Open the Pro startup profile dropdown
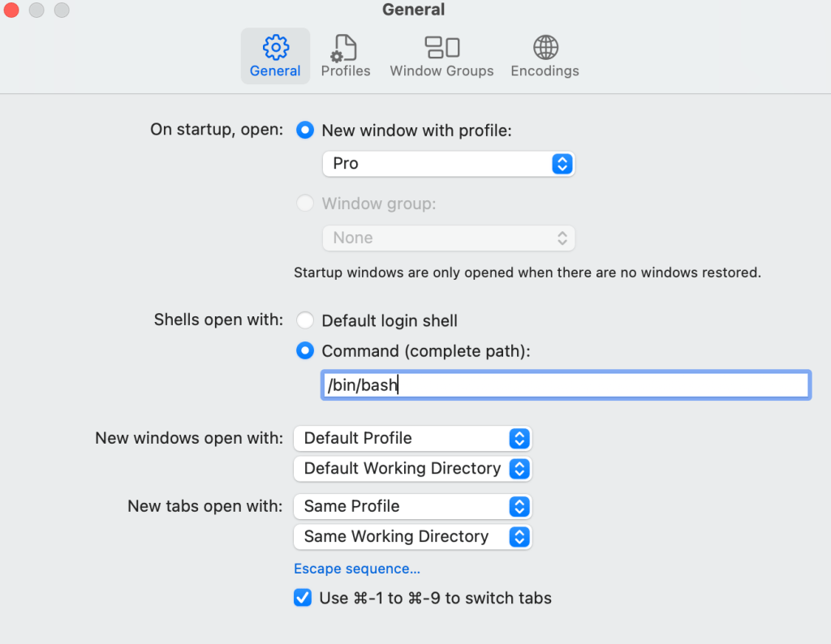Screen dimensions: 831x644 pos(448,164)
